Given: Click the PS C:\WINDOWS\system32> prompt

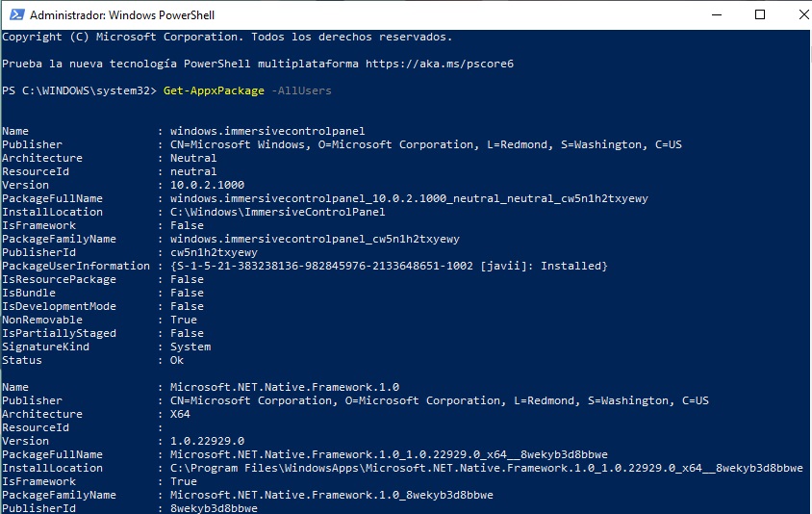Looking at the screenshot, I should [79, 90].
